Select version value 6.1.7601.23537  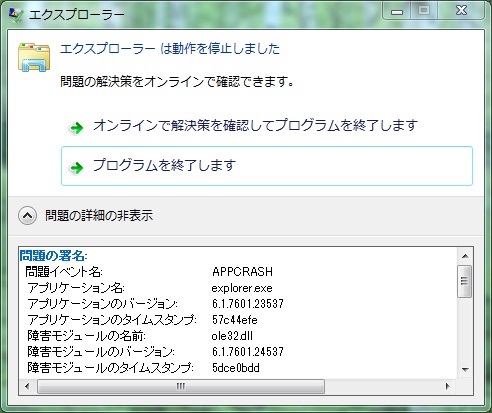point(248,304)
